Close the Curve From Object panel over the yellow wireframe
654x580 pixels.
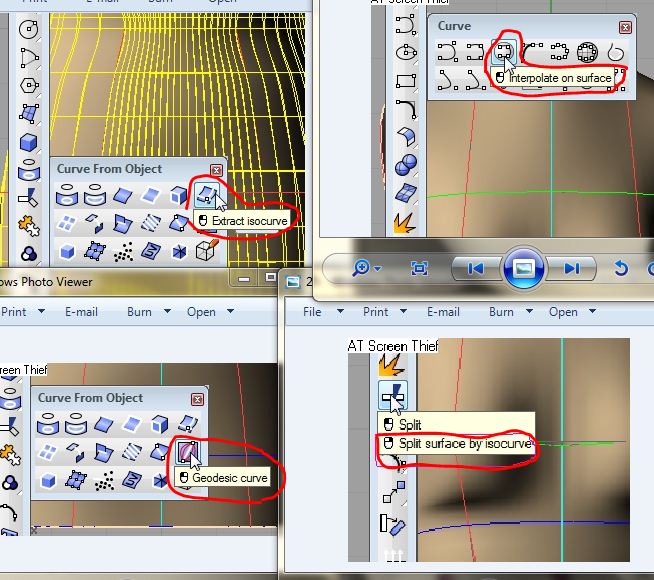coord(216,170)
